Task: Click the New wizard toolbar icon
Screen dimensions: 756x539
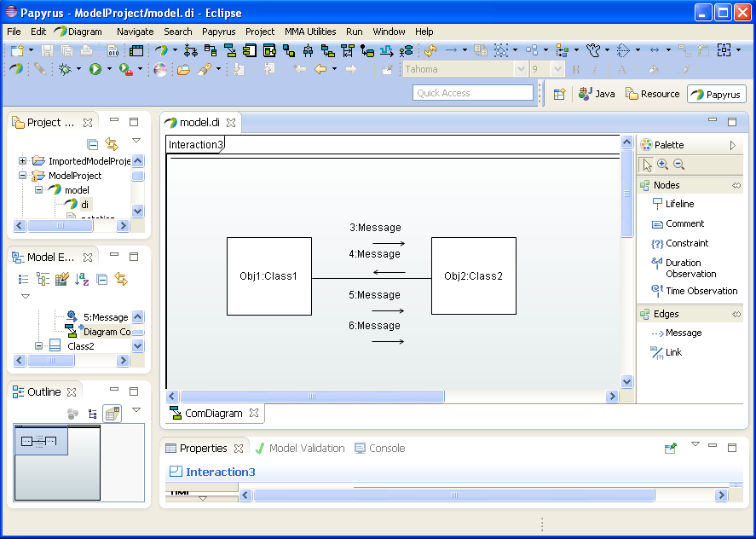Action: pyautogui.click(x=17, y=50)
